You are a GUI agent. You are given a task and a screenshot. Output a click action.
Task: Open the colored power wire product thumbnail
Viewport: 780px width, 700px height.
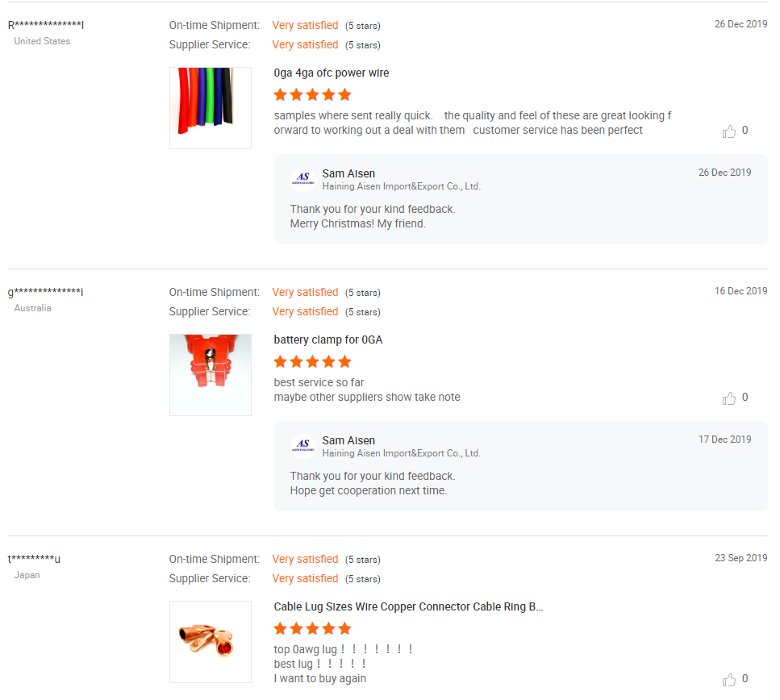coord(211,108)
